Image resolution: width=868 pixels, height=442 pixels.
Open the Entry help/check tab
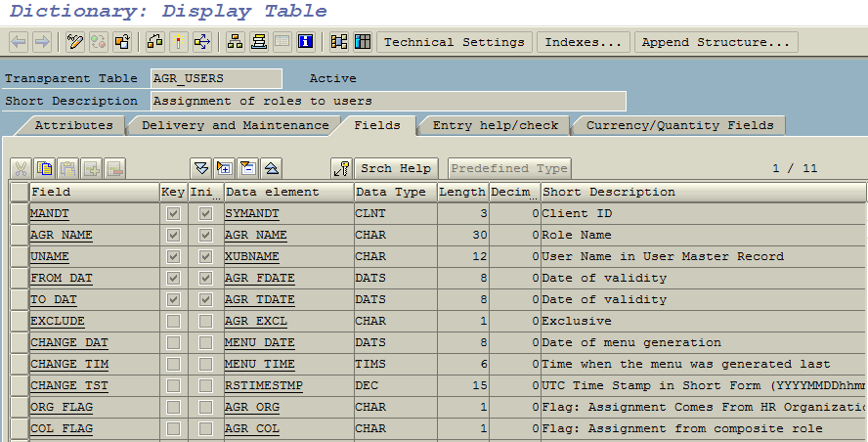click(x=496, y=126)
